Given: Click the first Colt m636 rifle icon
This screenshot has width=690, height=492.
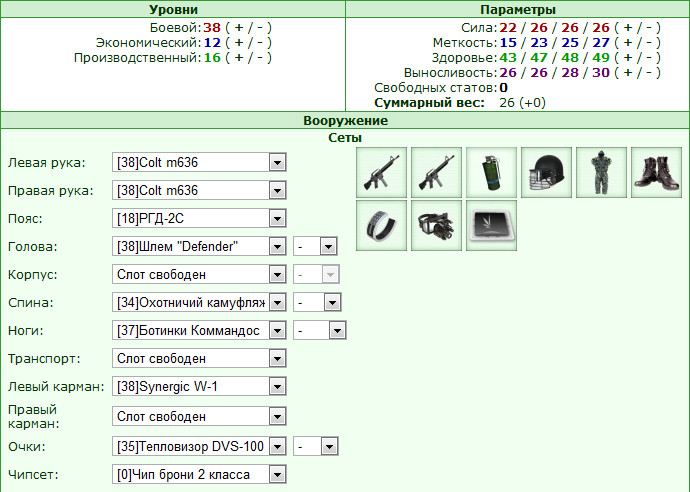Looking at the screenshot, I should (382, 173).
